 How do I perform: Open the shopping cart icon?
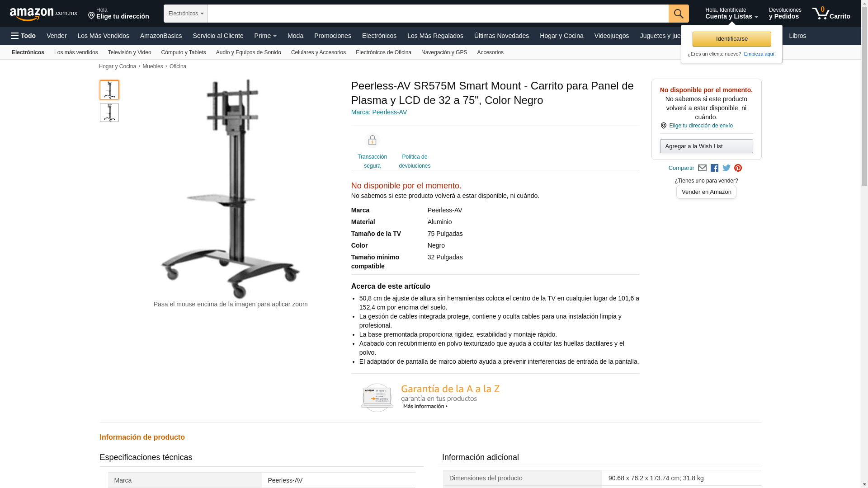coord(831,14)
